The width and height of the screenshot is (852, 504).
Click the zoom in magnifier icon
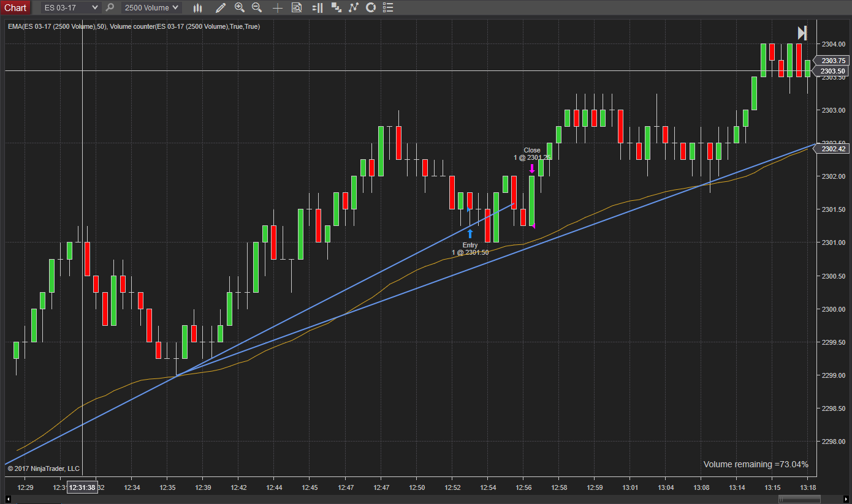[x=240, y=8]
